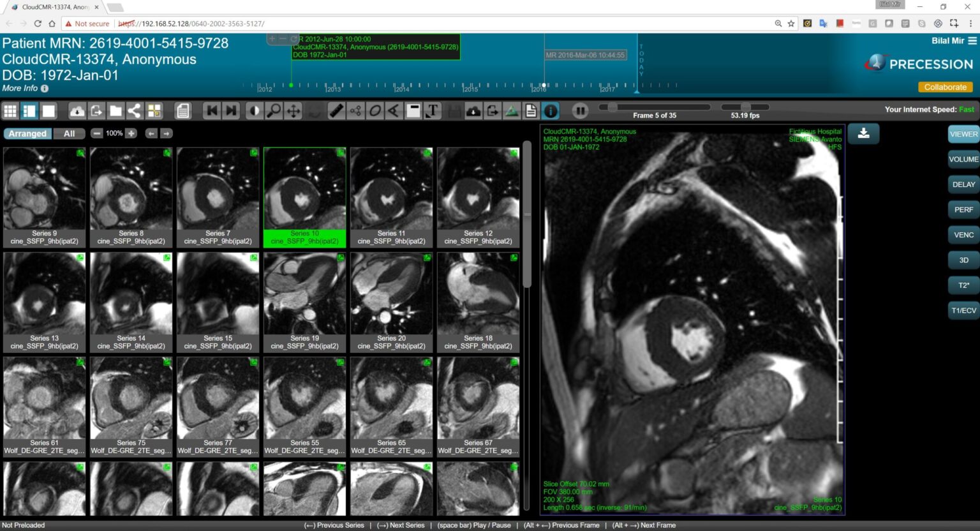Click the left arrow button beside the zoom percent

(151, 133)
